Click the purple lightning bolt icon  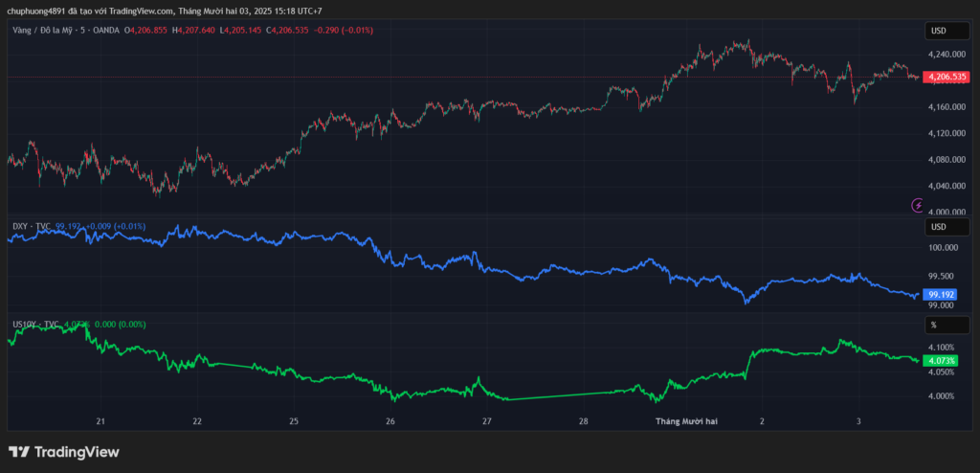pos(918,204)
